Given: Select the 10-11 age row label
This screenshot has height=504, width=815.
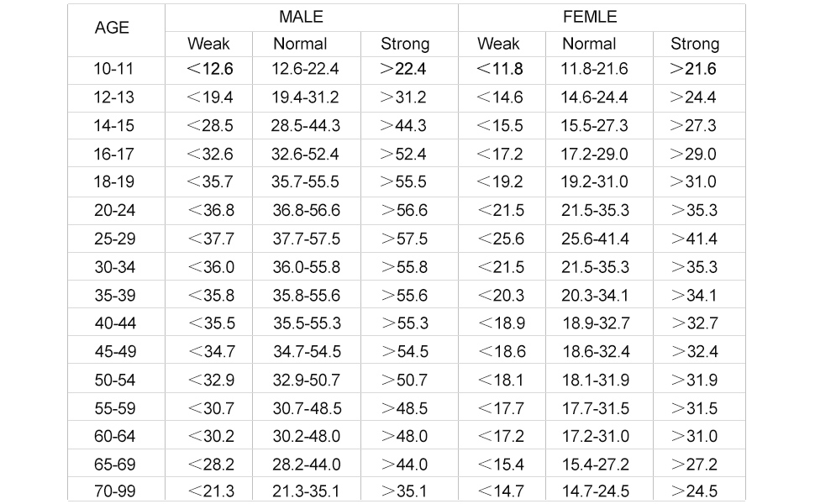Looking at the screenshot, I should pos(113,69).
